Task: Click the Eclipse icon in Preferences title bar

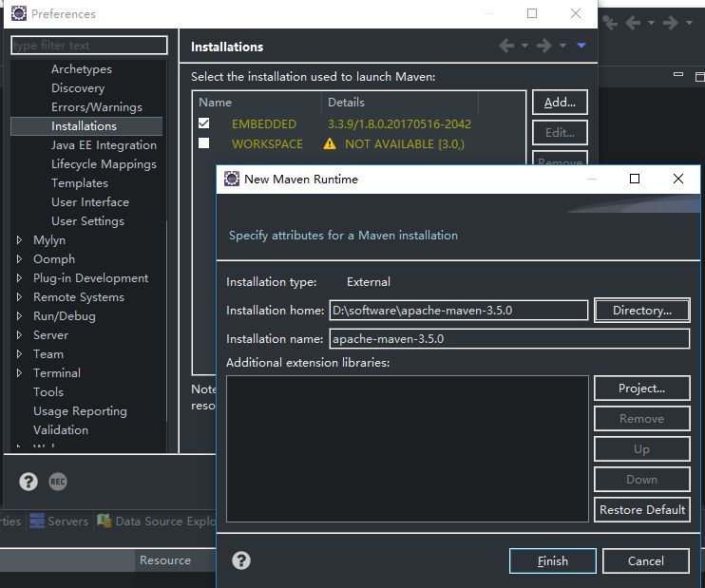Action: tap(19, 13)
